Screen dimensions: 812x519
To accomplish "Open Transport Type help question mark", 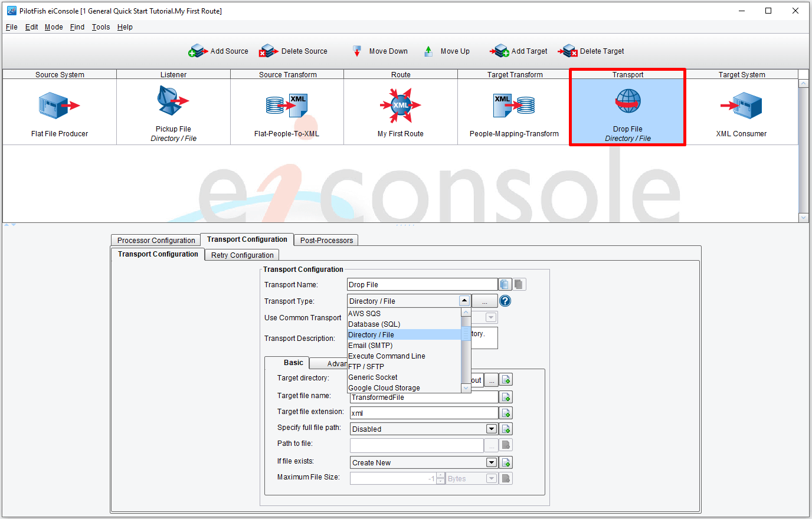I will 505,301.
